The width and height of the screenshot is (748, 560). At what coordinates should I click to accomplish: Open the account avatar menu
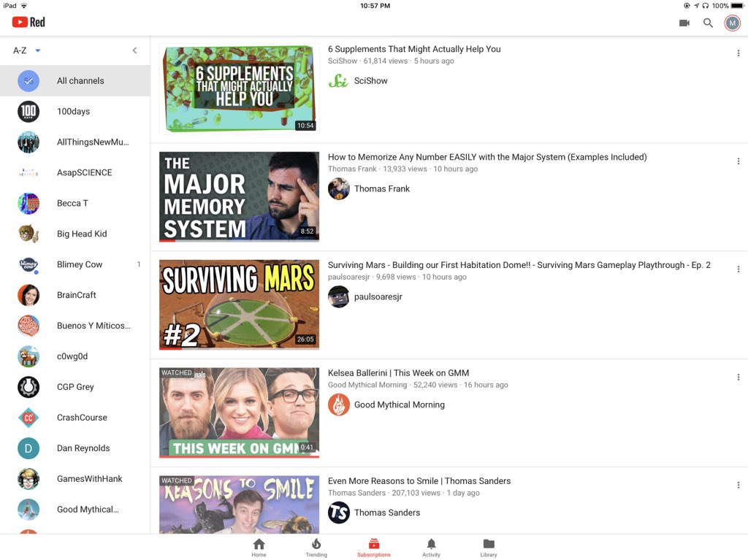(x=732, y=23)
